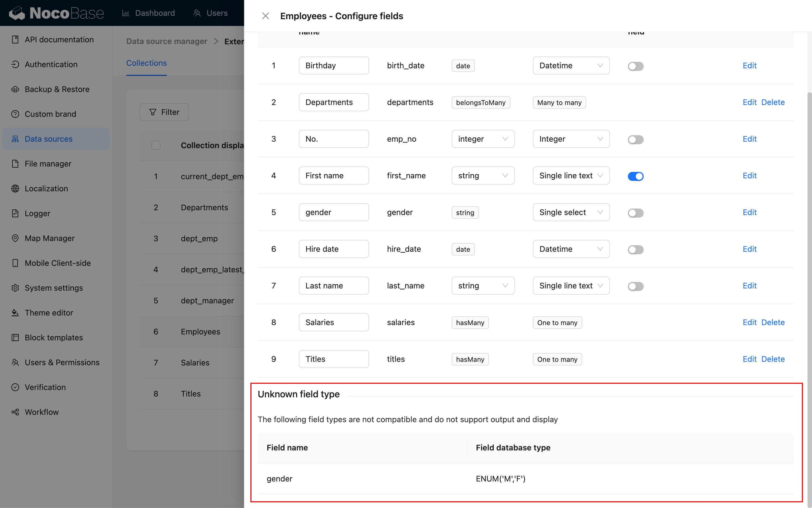Screen dimensions: 812x508
Task: Open Single line text dropdown for last_name
Action: 571,286
